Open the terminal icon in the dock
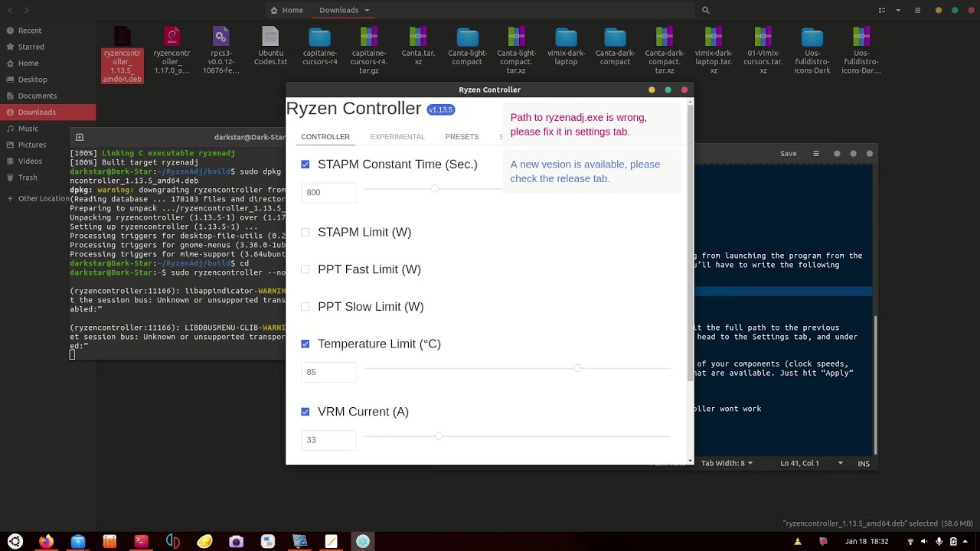The width and height of the screenshot is (980, 551). [141, 542]
